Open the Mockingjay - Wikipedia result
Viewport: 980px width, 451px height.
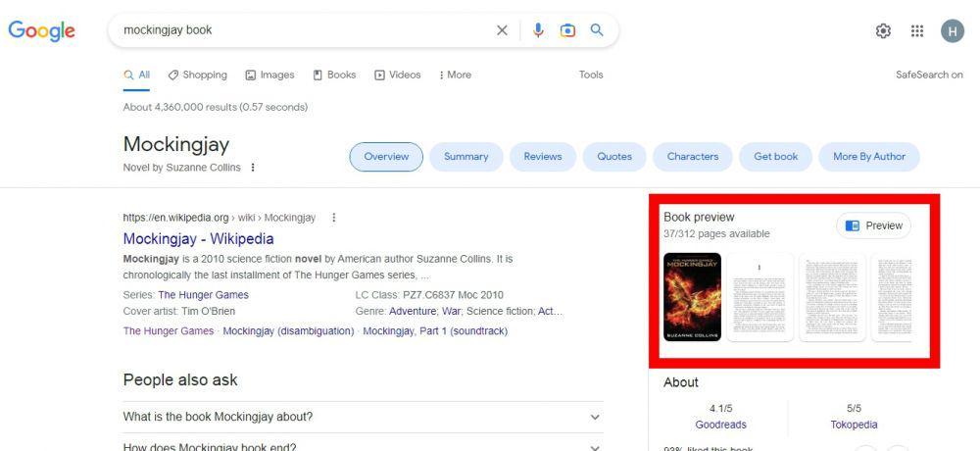198,239
